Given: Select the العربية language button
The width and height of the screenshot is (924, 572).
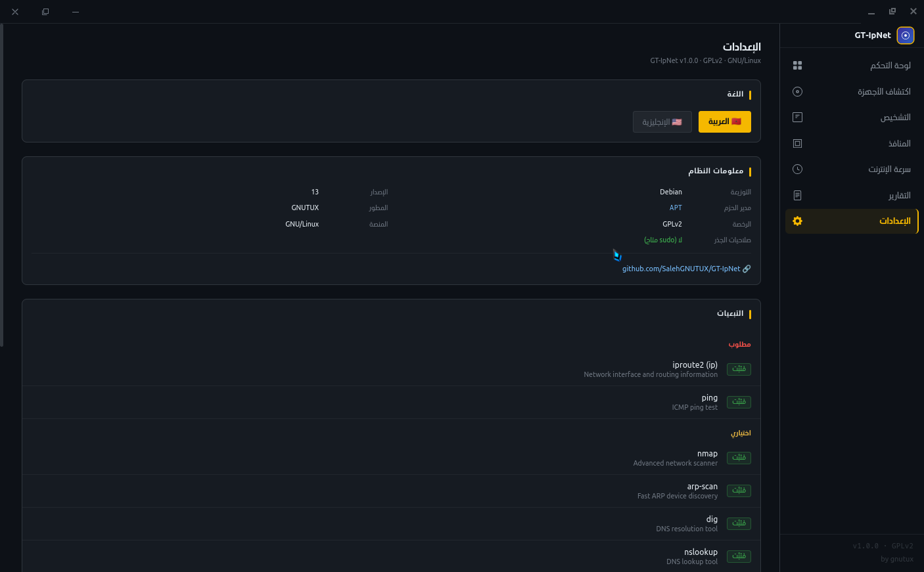Looking at the screenshot, I should 724,121.
